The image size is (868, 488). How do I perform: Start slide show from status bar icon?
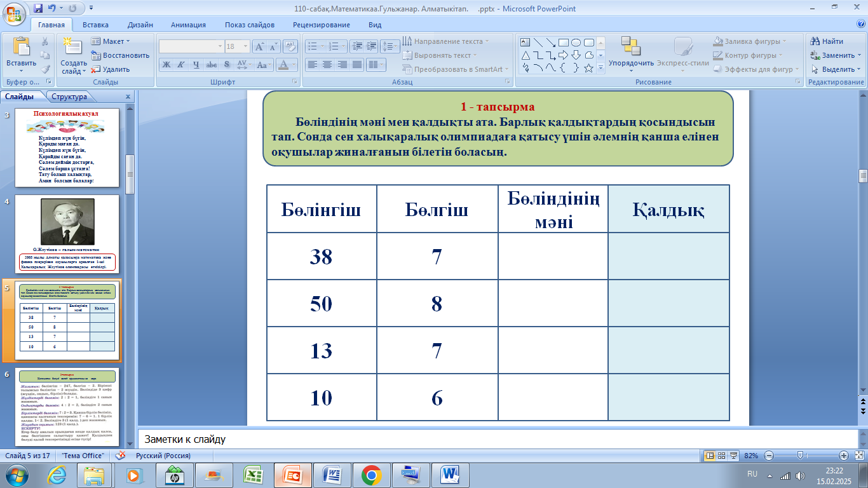pos(734,456)
